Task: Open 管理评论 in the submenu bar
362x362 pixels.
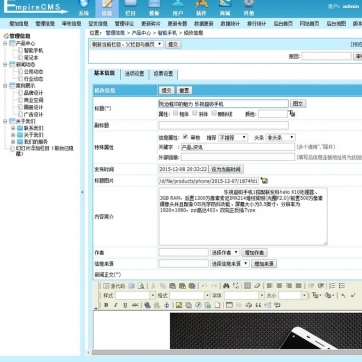Action: (x=124, y=24)
